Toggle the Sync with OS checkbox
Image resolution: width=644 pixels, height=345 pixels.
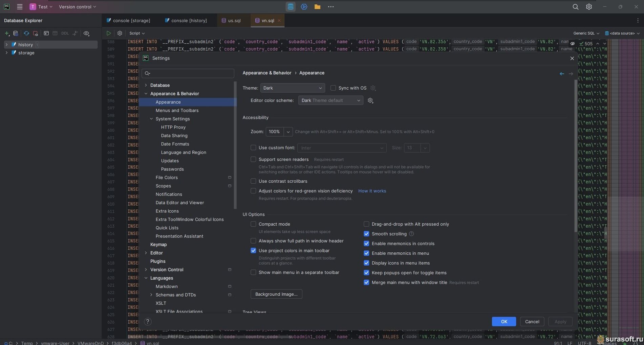[333, 88]
